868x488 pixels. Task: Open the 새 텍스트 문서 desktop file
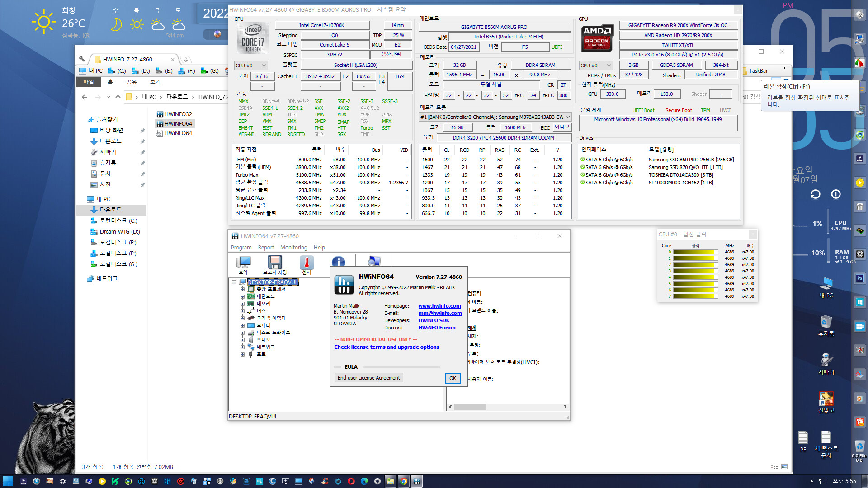coord(826,444)
